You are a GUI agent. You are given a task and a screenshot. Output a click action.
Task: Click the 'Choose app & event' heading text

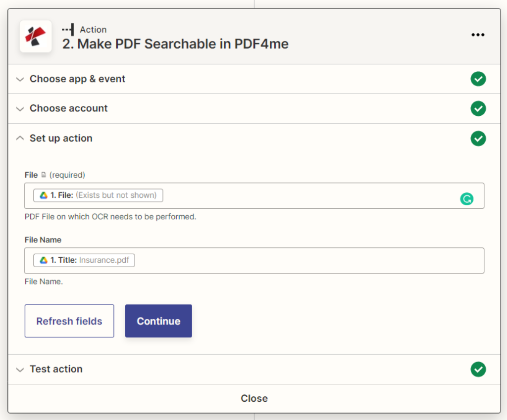77,79
